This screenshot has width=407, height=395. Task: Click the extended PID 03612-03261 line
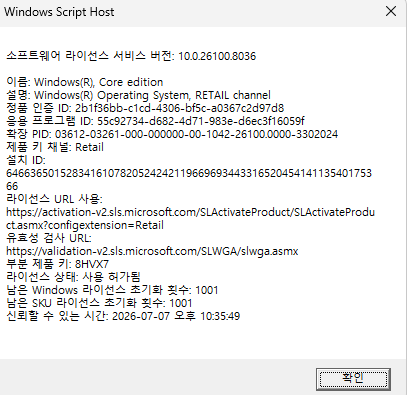pyautogui.click(x=172, y=134)
